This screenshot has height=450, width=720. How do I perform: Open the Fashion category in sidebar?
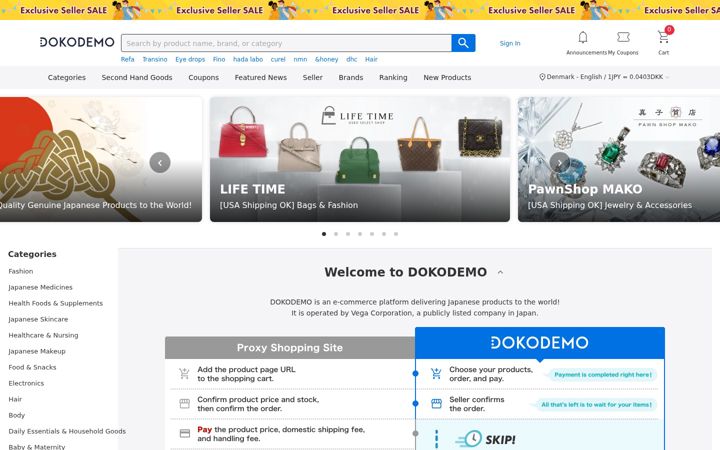click(21, 271)
